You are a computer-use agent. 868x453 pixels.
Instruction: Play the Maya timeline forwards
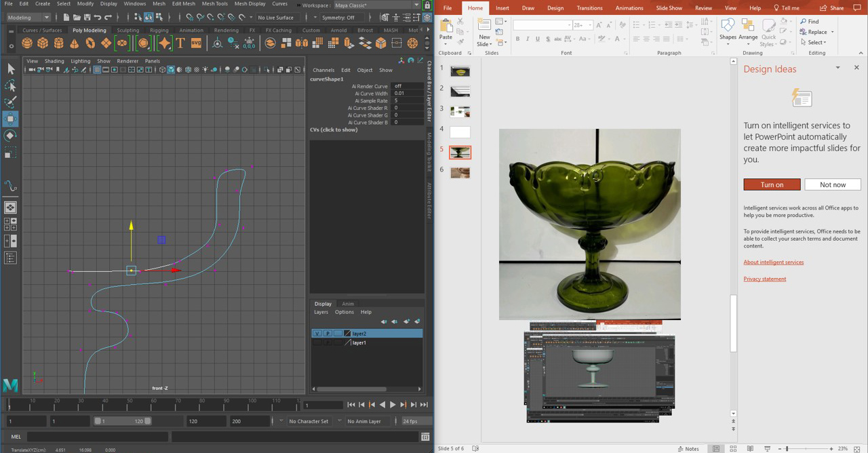pyautogui.click(x=392, y=404)
